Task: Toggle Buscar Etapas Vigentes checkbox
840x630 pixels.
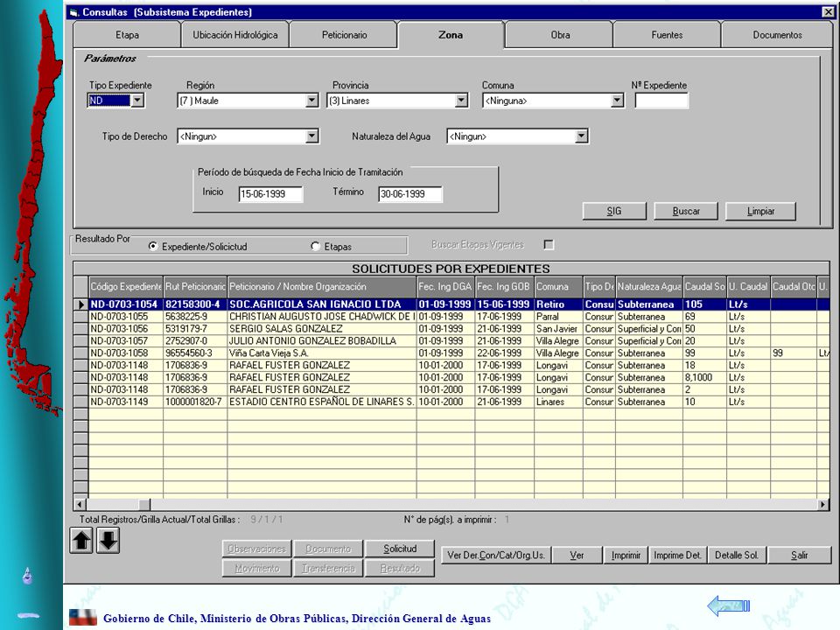Action: pos(549,245)
